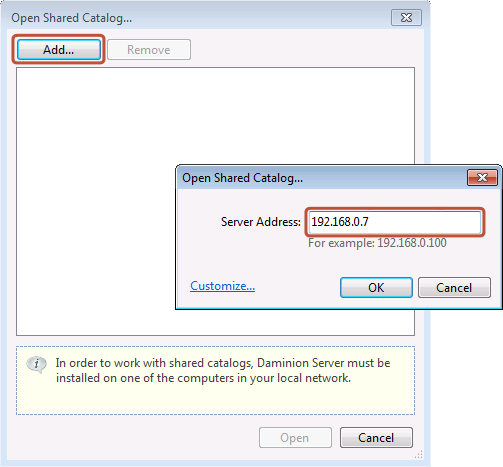Click the Open button in the back window
The image size is (503, 467).
pyautogui.click(x=295, y=437)
